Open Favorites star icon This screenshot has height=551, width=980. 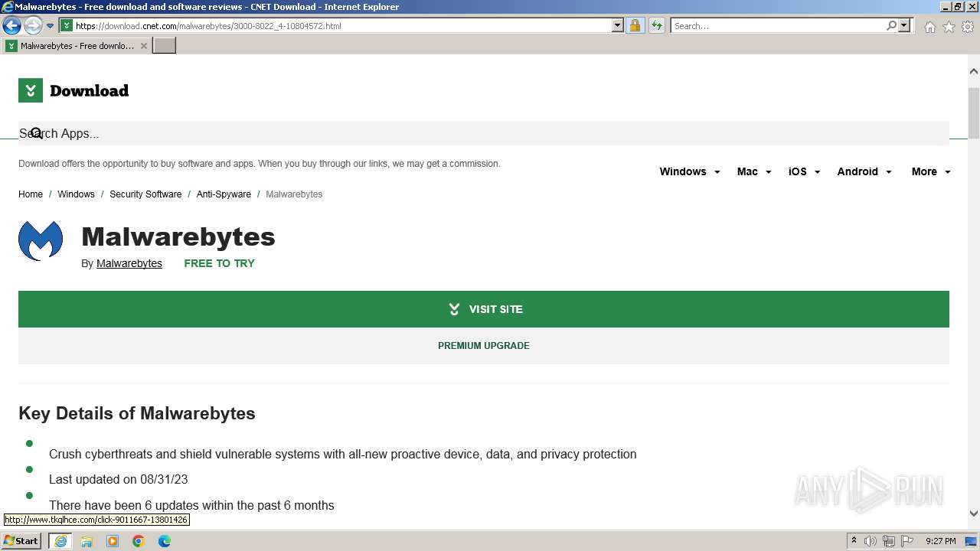point(949,27)
